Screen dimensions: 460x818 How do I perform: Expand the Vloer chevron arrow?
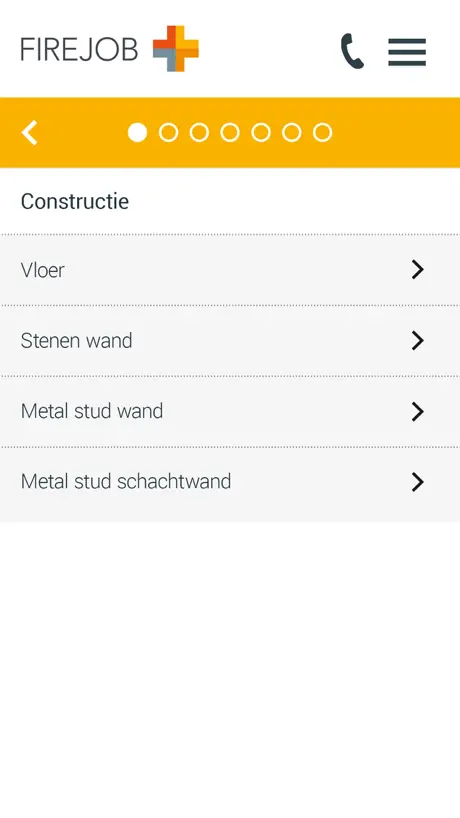pos(418,270)
